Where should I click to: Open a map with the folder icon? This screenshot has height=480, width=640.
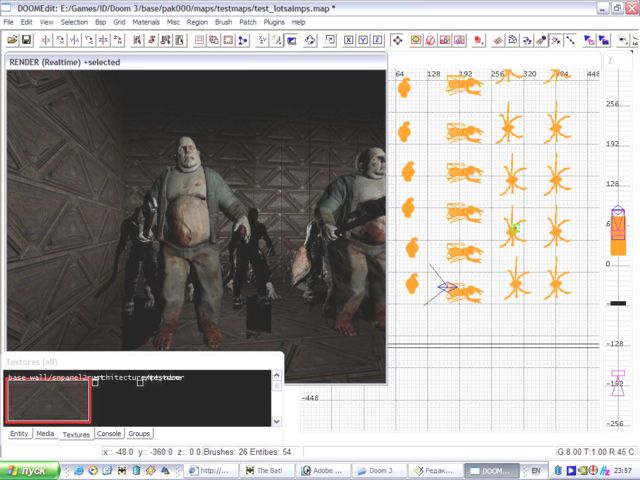click(x=12, y=40)
